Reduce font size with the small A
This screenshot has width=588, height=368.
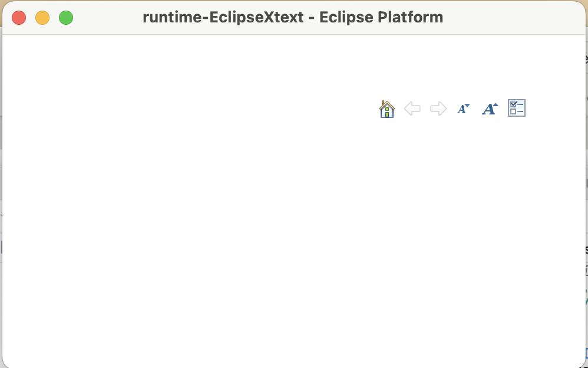(x=464, y=109)
